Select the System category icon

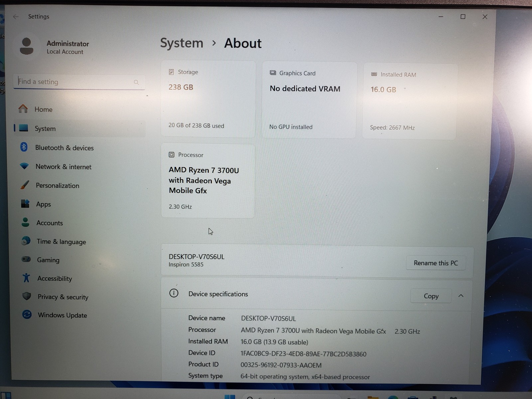[x=24, y=128]
